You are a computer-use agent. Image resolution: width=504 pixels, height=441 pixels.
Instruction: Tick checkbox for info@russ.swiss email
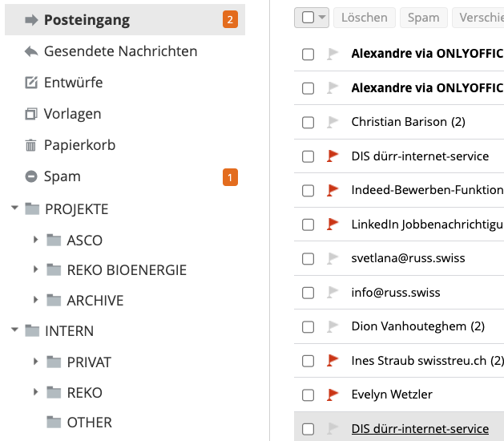[x=308, y=293]
